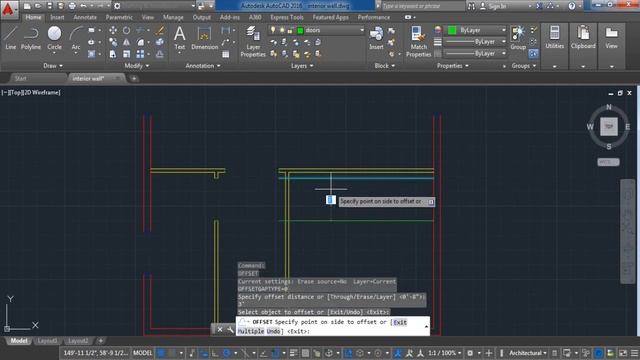Click Exit option in command line
This screenshot has width=640, height=360.
point(400,322)
